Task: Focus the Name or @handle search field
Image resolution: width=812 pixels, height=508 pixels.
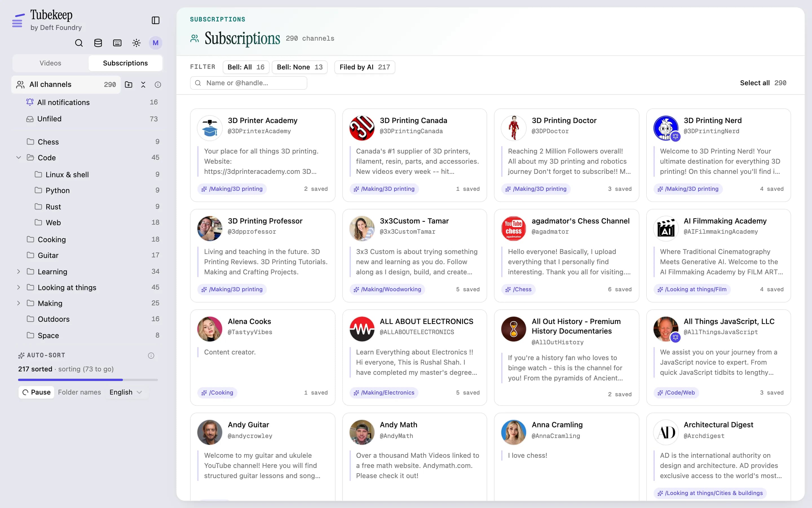Action: [248, 83]
